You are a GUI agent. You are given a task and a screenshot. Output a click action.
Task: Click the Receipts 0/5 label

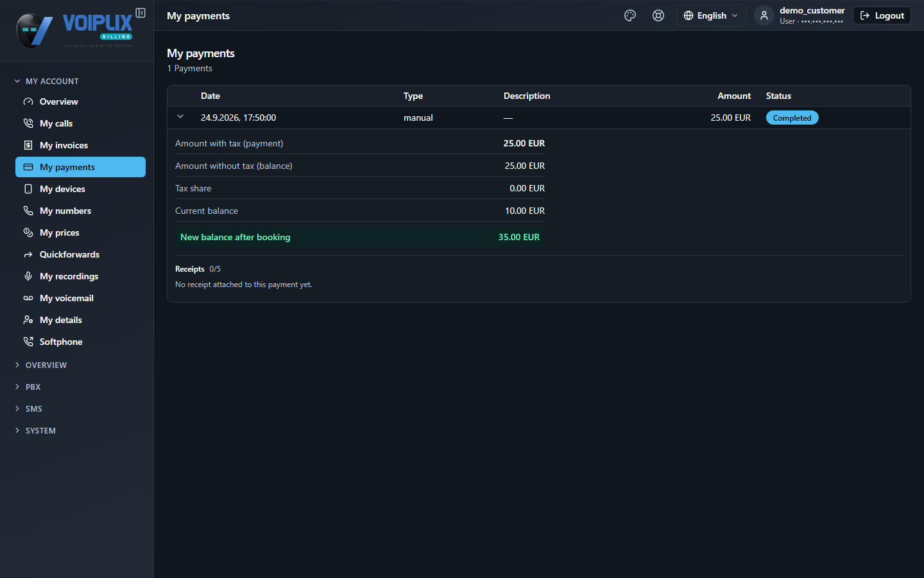tap(198, 269)
